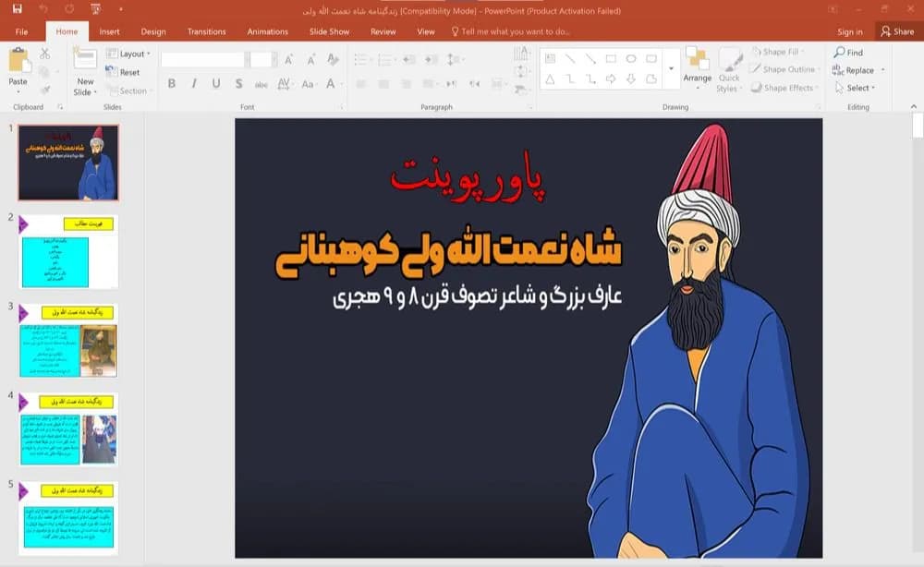
Task: Select the triangle shape in gallery
Action: click(x=550, y=78)
